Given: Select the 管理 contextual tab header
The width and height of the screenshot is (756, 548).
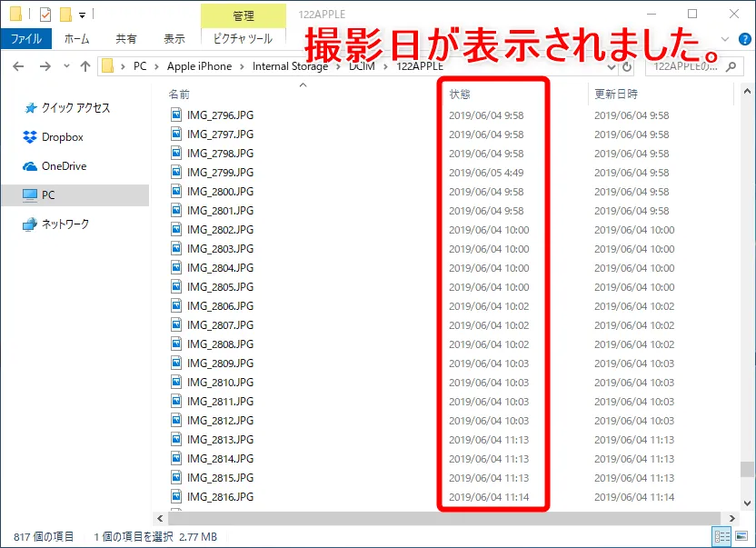Looking at the screenshot, I should pyautogui.click(x=243, y=15).
